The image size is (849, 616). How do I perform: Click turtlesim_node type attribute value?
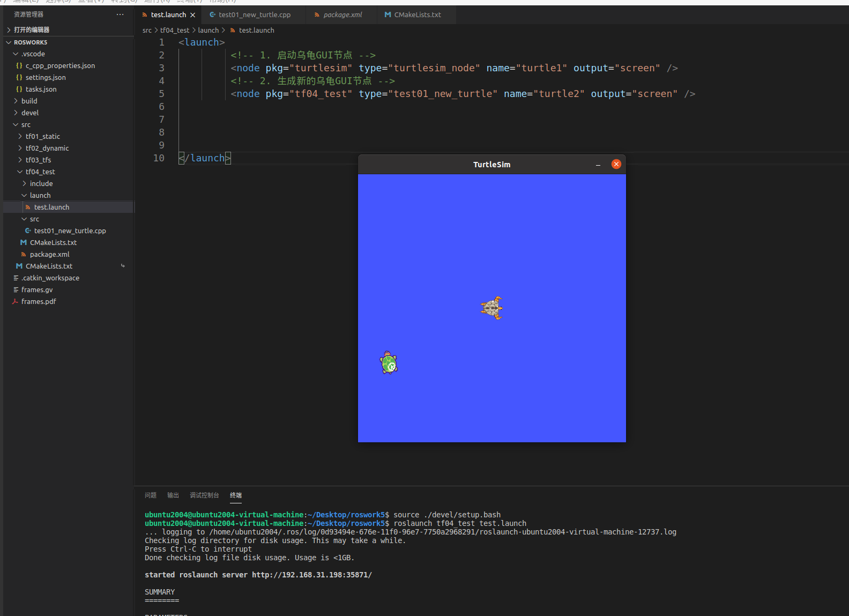click(434, 68)
